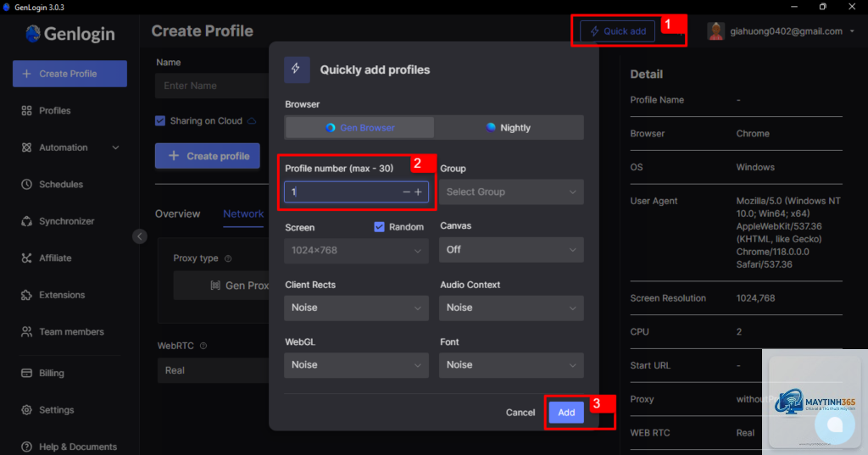868x455 pixels.
Task: Open the Synchronizer sidebar item
Action: coord(58,221)
